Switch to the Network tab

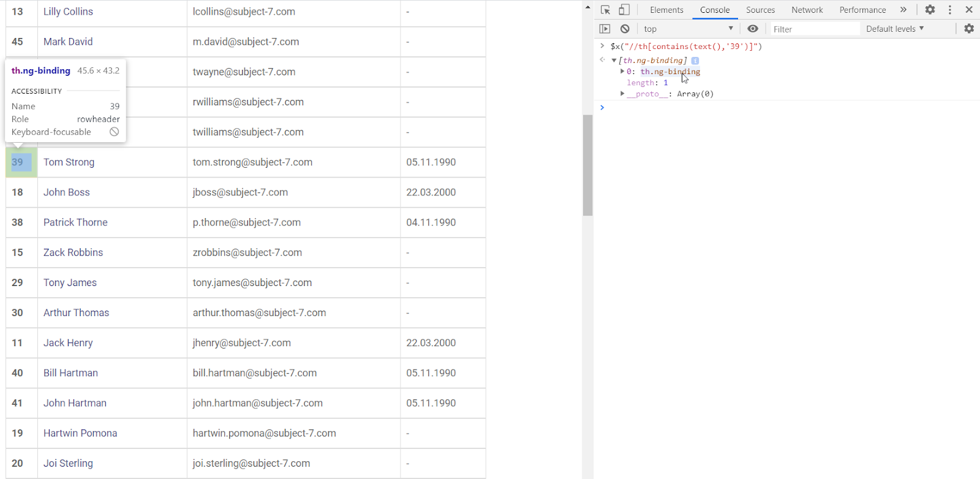point(807,10)
